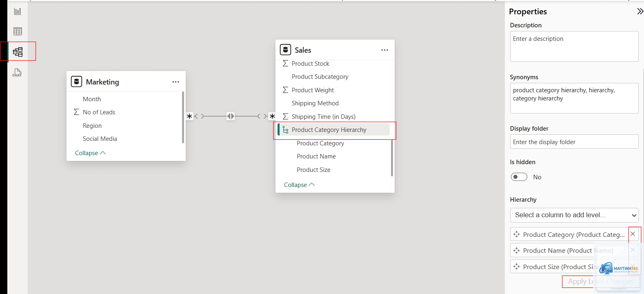Select Product Name level under the hierarchy

316,156
